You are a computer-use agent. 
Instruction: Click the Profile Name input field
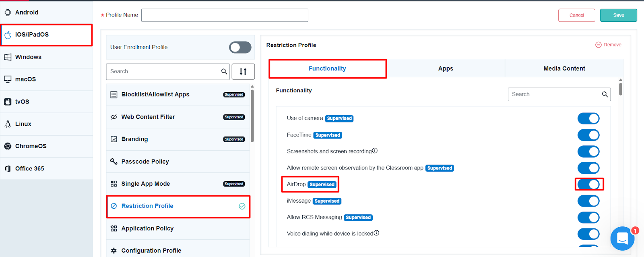[225, 15]
